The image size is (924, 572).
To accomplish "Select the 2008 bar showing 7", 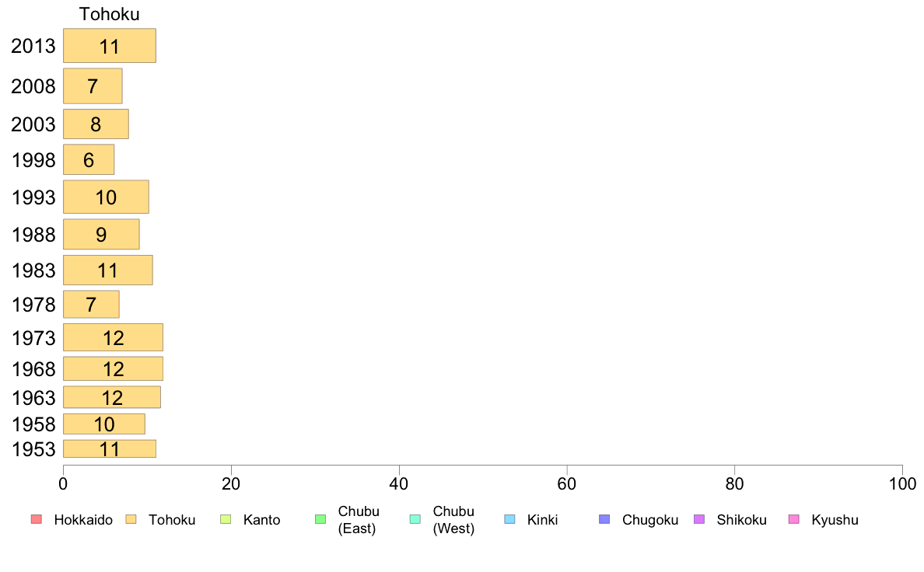I will click(93, 86).
